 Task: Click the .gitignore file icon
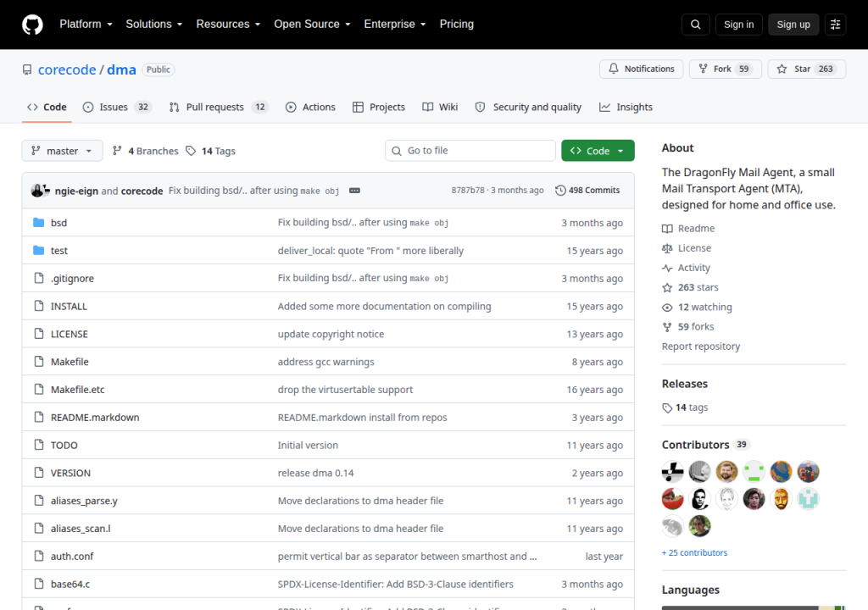click(39, 278)
